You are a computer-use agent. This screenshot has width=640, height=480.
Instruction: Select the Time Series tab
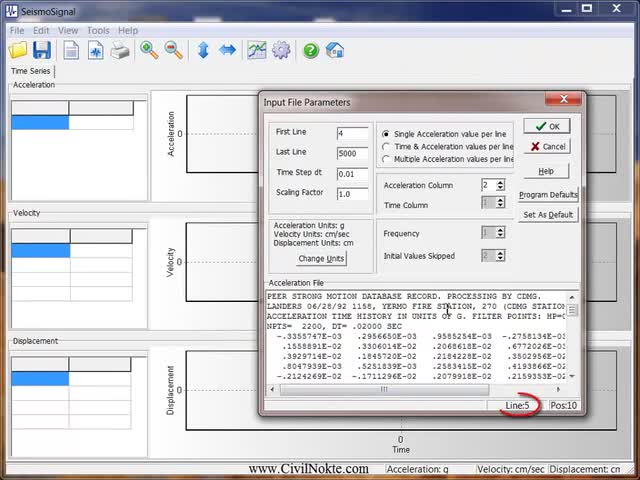click(31, 71)
